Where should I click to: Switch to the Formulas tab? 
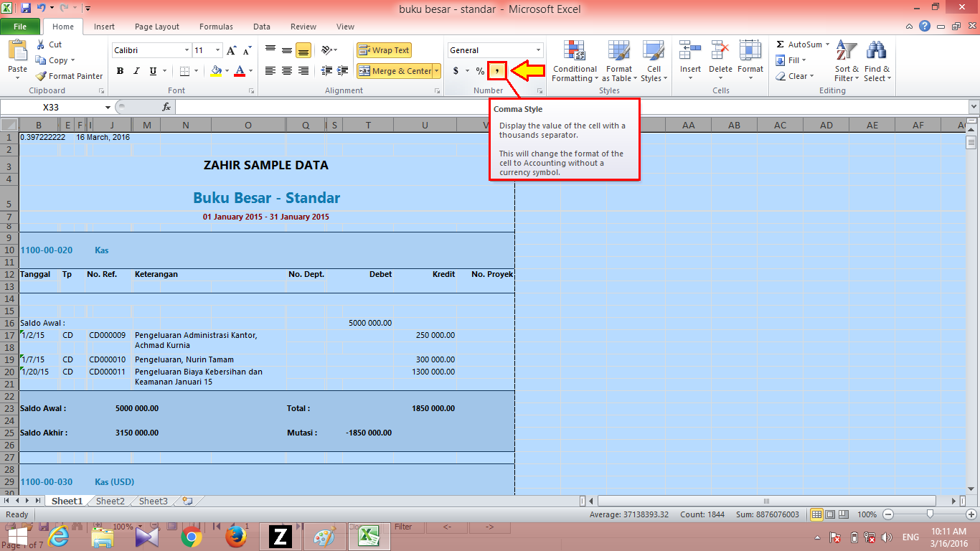coord(216,27)
